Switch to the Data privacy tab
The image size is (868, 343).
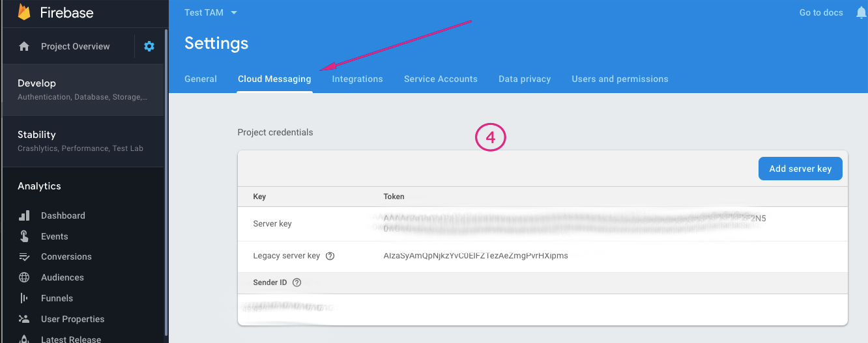525,79
